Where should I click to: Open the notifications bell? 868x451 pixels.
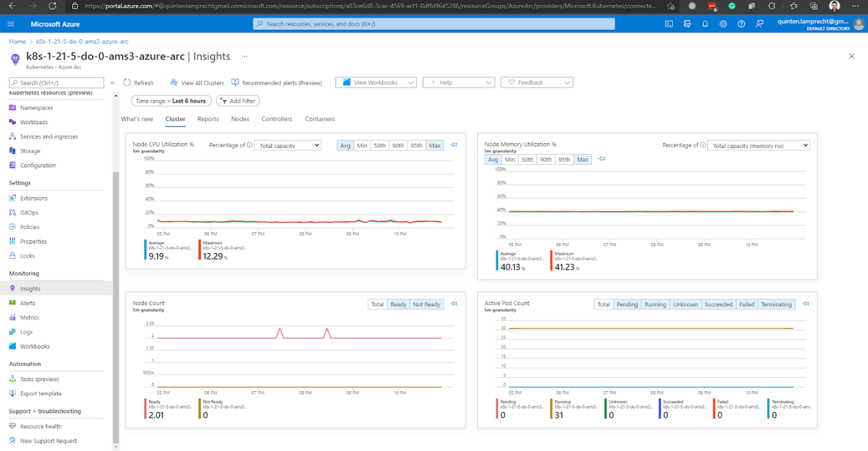[705, 24]
